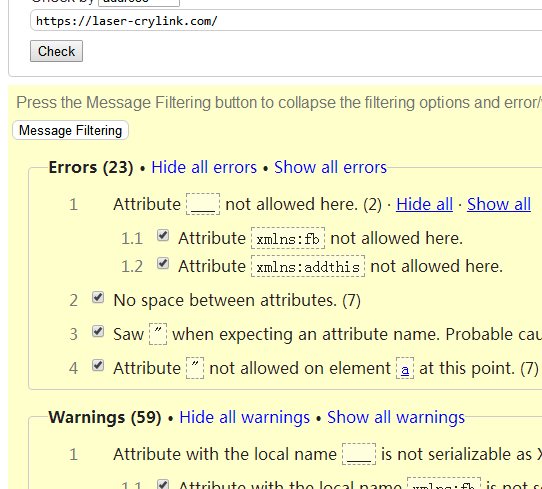
Task: Toggle 'No space between attributes' checkbox
Action: click(98, 297)
